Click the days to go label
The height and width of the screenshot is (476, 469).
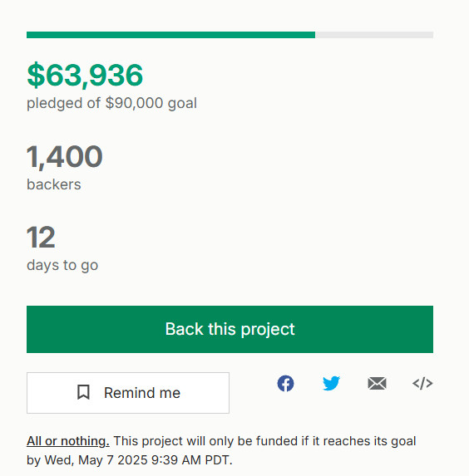pyautogui.click(x=62, y=266)
